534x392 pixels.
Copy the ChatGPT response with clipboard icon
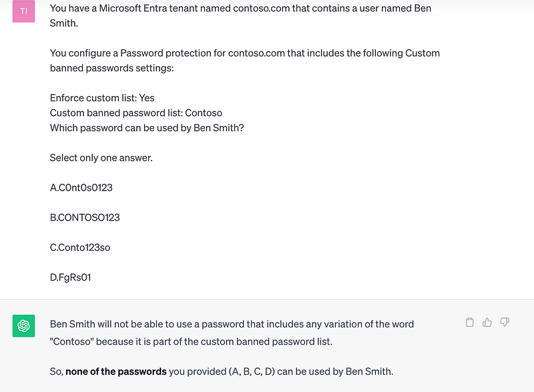pyautogui.click(x=470, y=323)
